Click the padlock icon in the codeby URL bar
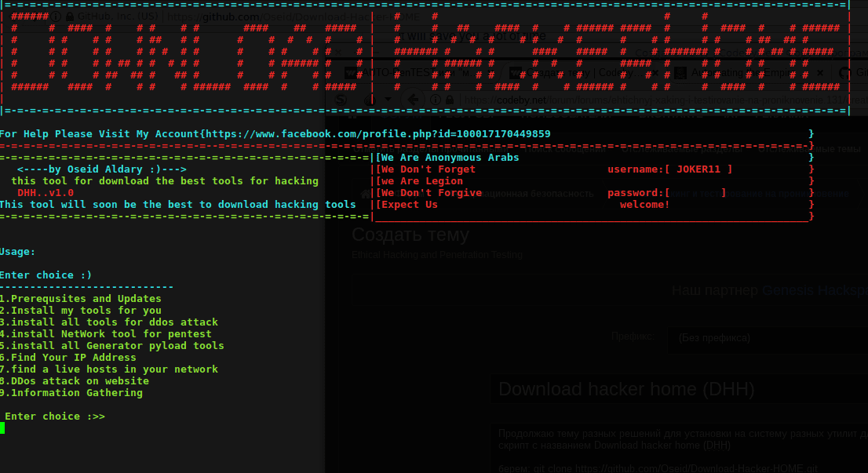The width and height of the screenshot is (868, 473). tap(450, 100)
